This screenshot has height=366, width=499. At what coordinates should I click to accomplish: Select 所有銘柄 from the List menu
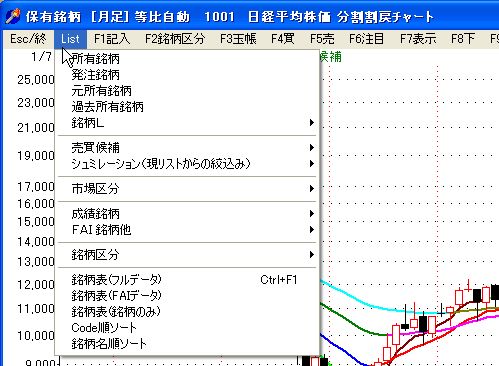coord(187,59)
